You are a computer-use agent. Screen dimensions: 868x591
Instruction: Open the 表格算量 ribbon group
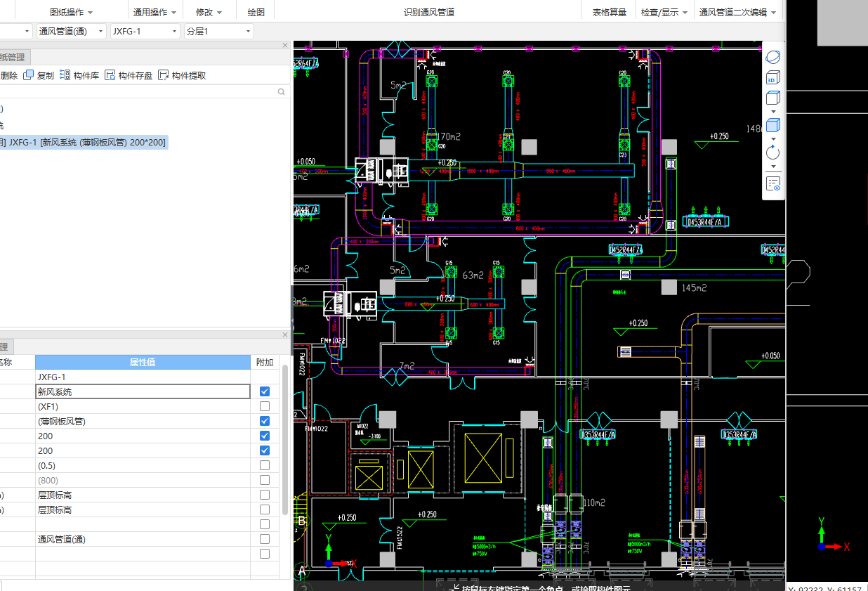click(x=609, y=12)
